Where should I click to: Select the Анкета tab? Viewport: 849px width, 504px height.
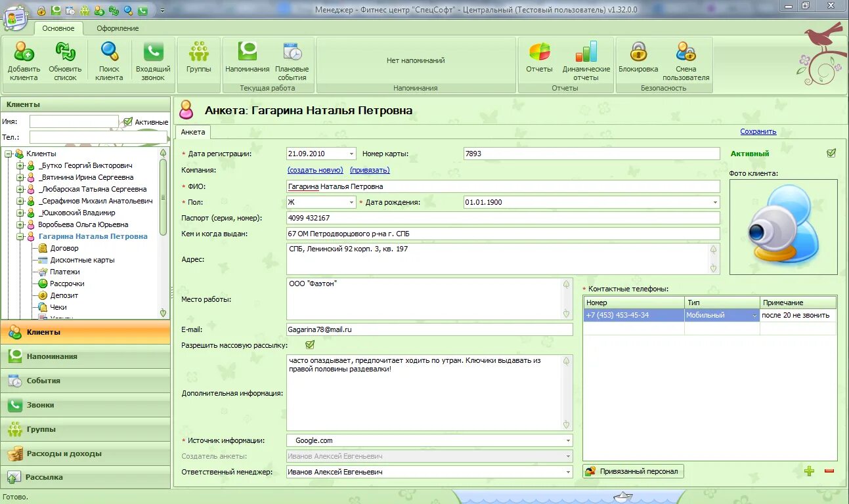[193, 132]
